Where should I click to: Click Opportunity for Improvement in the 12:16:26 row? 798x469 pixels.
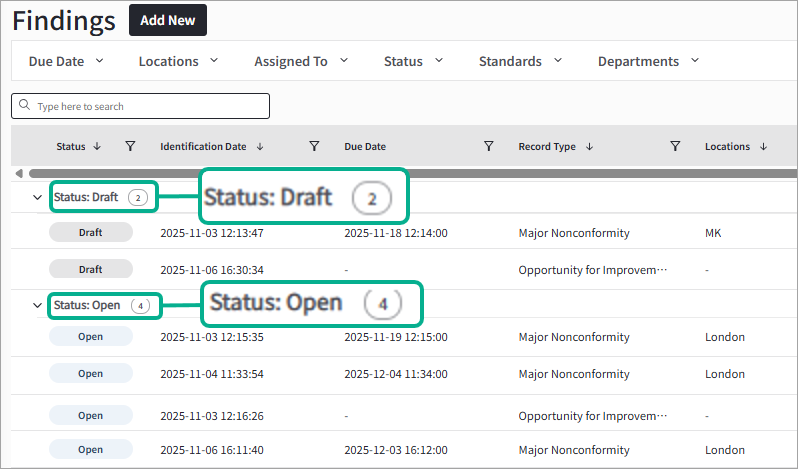click(592, 416)
